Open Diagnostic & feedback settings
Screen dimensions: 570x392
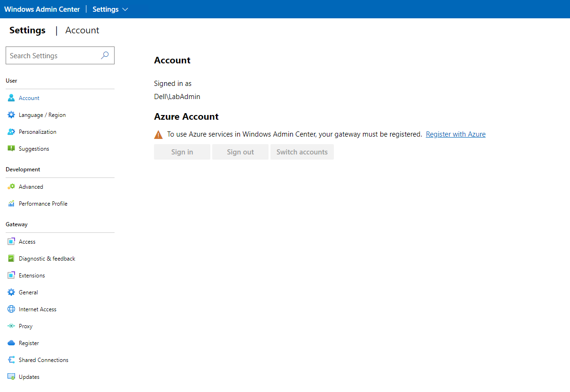coord(46,258)
